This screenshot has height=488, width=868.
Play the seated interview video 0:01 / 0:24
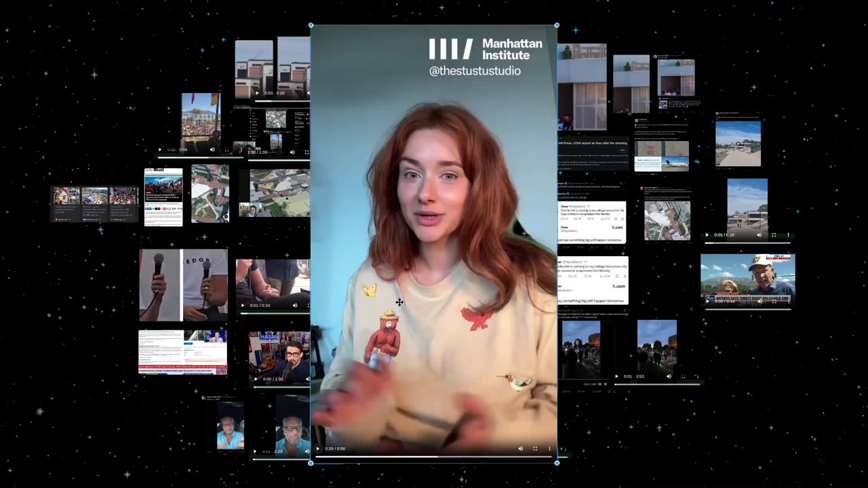click(243, 306)
